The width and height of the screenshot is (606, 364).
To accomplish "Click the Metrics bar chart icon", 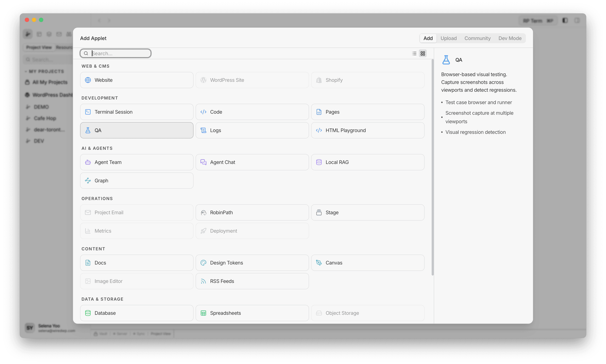I will click(x=88, y=231).
